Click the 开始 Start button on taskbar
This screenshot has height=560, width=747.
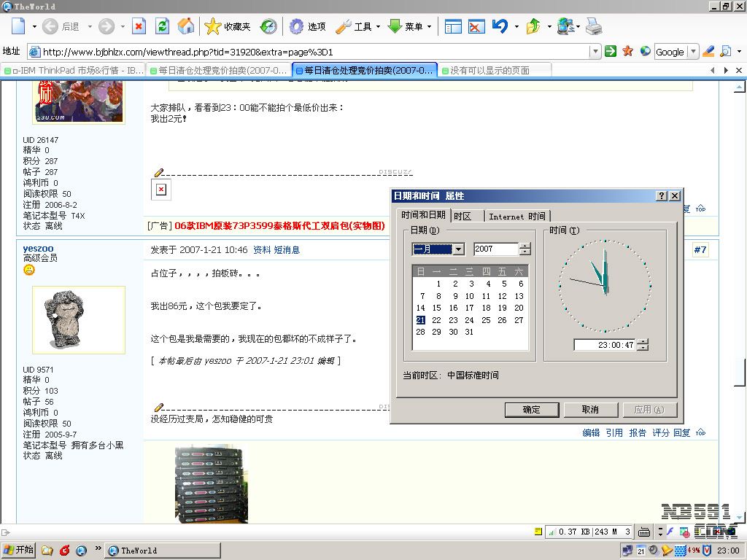19,550
